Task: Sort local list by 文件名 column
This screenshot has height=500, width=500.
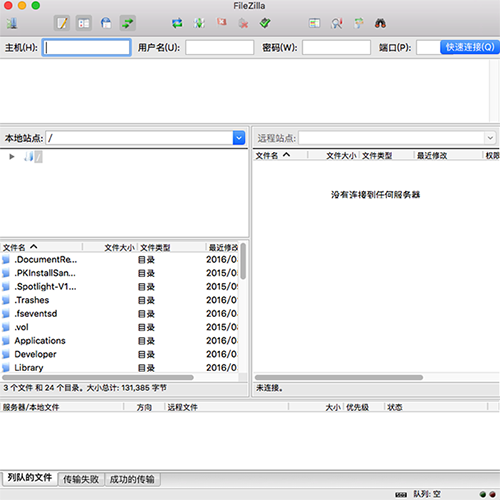Action: pos(41,247)
